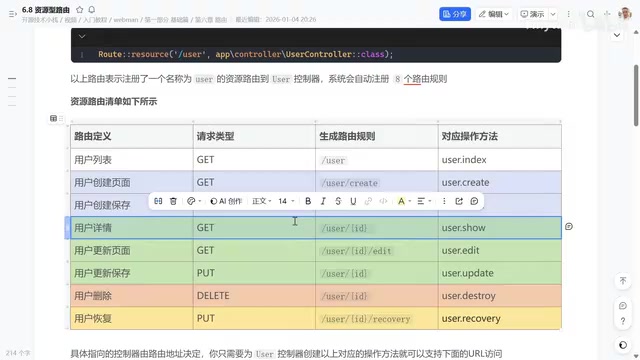640x360 pixels.
Task: Click the scroll-to-top arrow button
Action: coord(623,280)
